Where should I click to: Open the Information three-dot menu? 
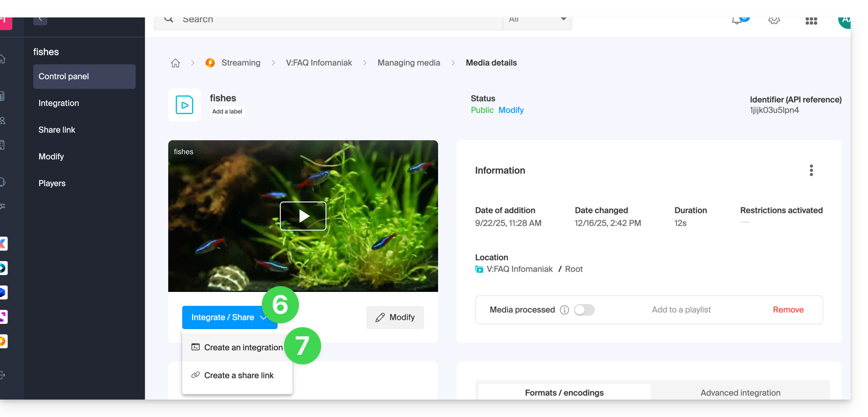pos(811,170)
